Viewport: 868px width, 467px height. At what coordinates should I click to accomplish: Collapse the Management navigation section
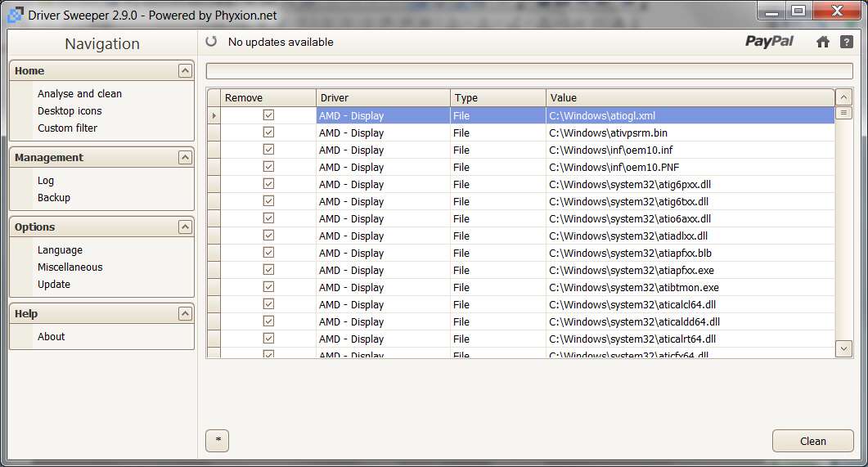click(x=185, y=158)
